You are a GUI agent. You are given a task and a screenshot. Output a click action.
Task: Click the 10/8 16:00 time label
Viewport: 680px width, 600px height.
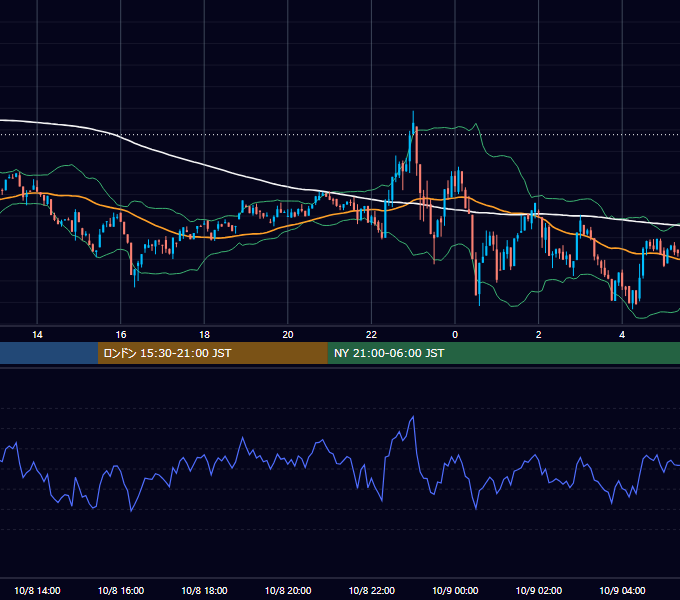[121, 590]
